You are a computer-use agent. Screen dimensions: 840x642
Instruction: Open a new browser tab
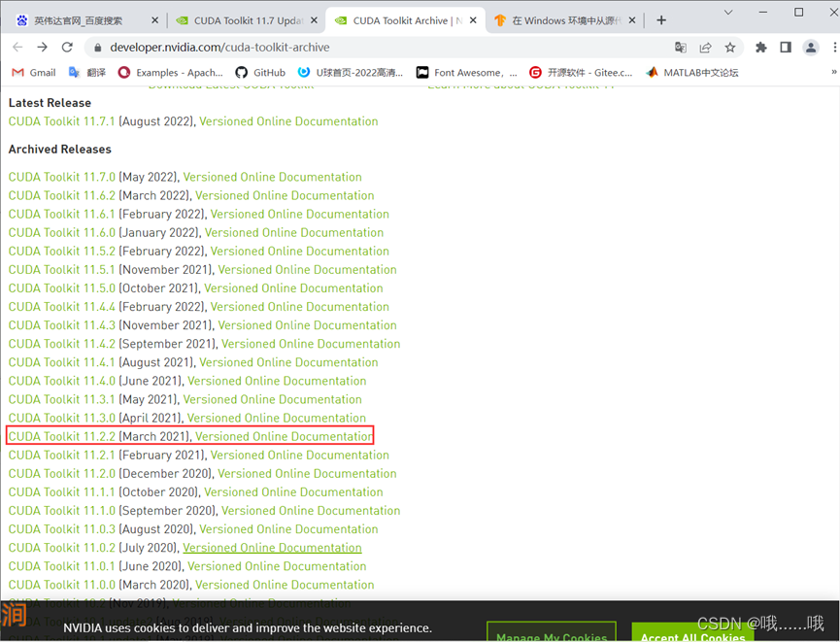coord(661,20)
